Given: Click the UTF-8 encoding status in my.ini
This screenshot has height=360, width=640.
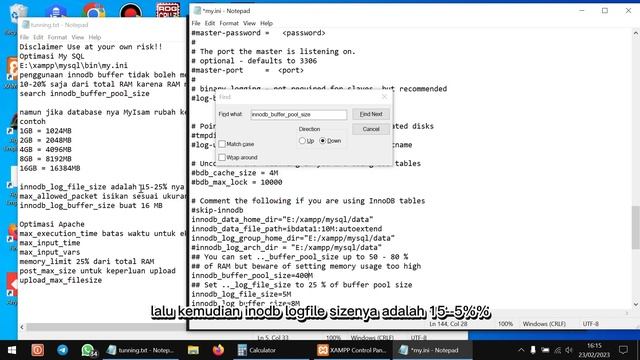Looking at the screenshot, I should (591, 324).
